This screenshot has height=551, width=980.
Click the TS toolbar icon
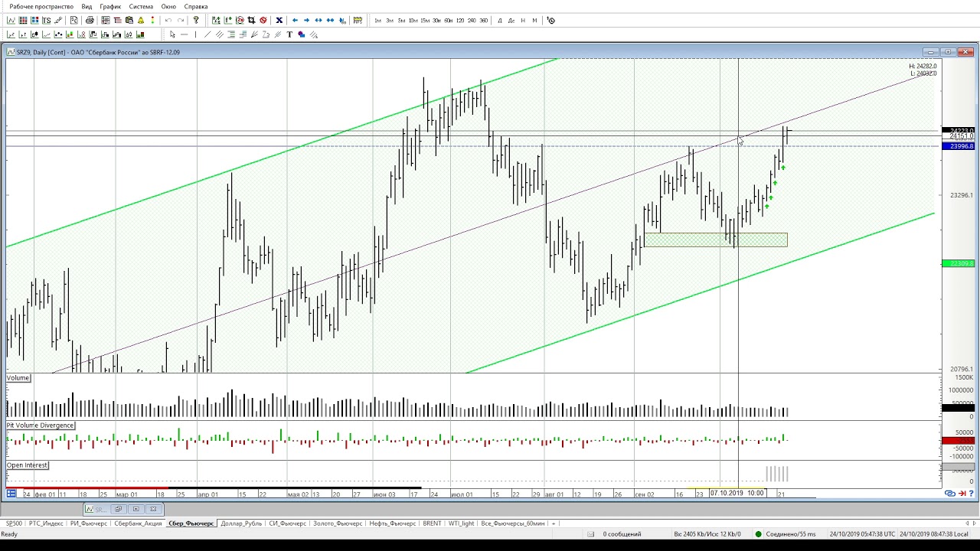coord(46,20)
